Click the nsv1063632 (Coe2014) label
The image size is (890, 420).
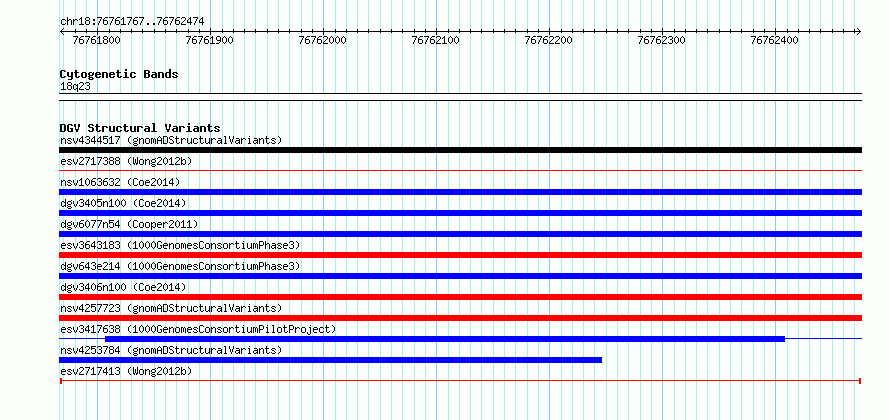[120, 182]
